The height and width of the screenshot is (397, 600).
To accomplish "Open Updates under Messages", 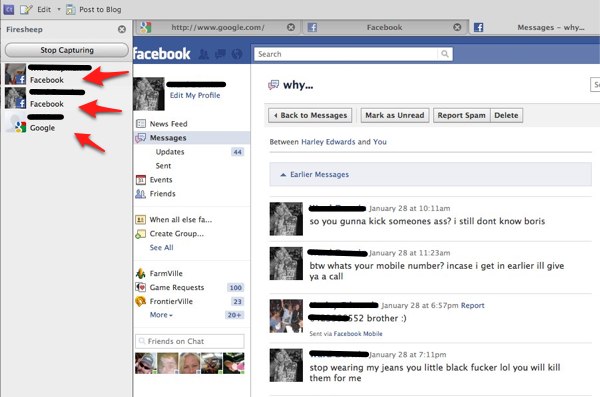I will (x=170, y=152).
